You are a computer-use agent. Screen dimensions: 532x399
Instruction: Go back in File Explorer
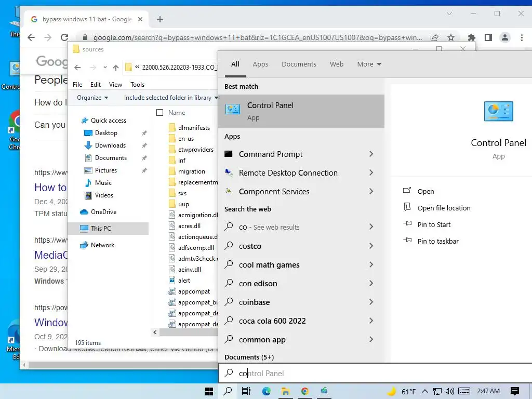(78, 68)
